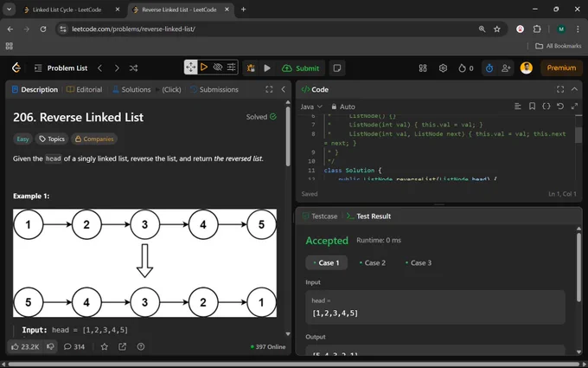Maximize the description panel
Screen dimensions: 588x368
click(x=269, y=89)
